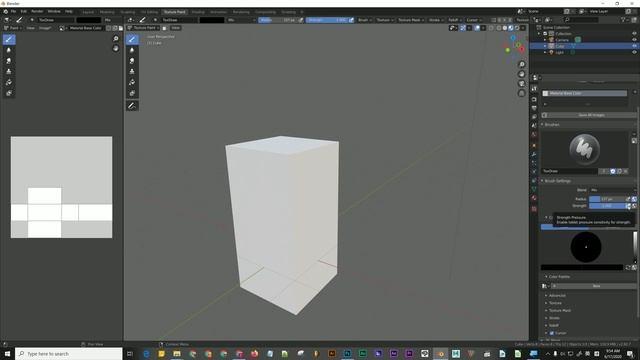Click the brush color wheel picker
Image resolution: width=640 pixels, height=360 pixels.
click(586, 247)
